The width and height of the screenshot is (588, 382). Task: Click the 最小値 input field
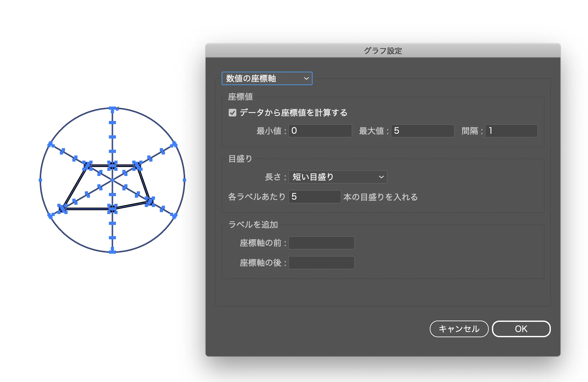[320, 131]
